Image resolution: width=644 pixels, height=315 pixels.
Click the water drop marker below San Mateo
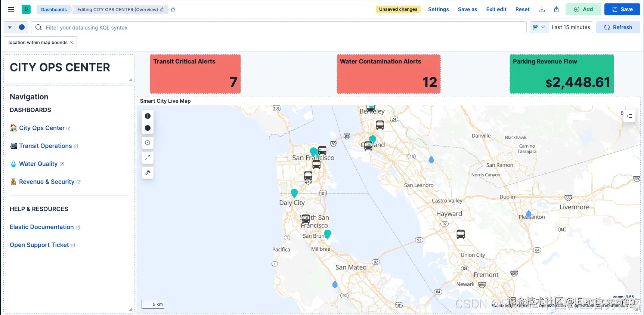click(335, 284)
